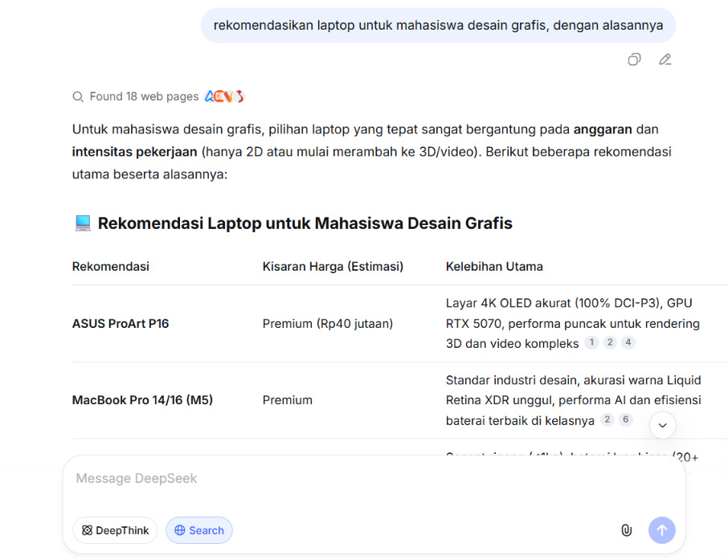The height and width of the screenshot is (560, 728).
Task: Edit the user prompt message
Action: point(665,59)
